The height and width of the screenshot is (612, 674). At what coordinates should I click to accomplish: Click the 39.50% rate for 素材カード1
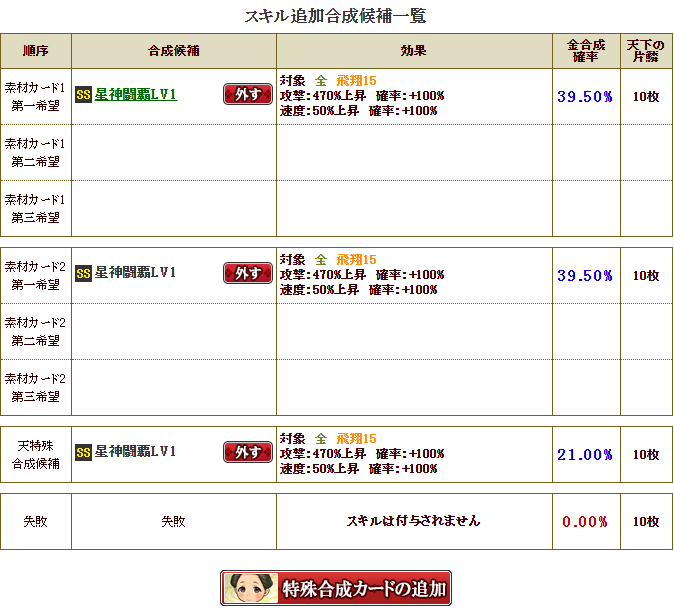pyautogui.click(x=585, y=97)
